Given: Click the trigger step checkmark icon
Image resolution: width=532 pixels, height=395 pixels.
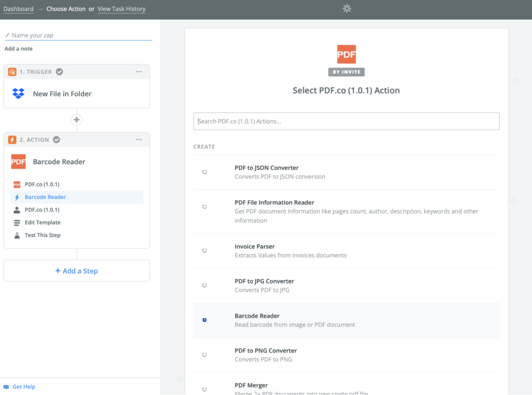Looking at the screenshot, I should tap(59, 72).
